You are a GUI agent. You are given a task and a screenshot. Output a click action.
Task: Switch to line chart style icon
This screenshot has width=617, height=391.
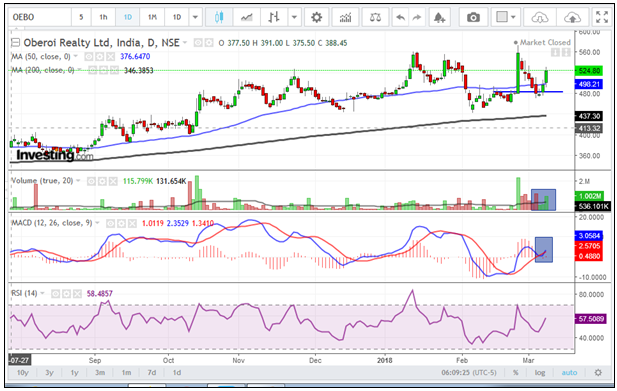pos(247,17)
